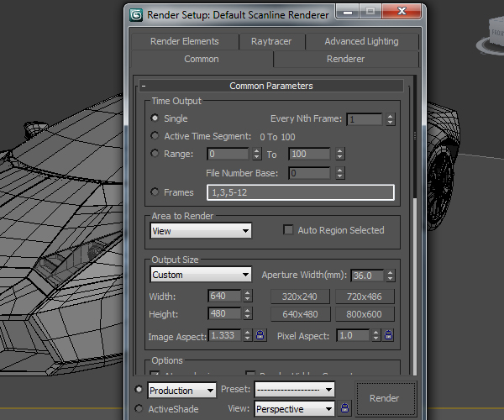Open the Advanced Lighting tab
Viewport: 504px width, 420px height.
point(362,41)
